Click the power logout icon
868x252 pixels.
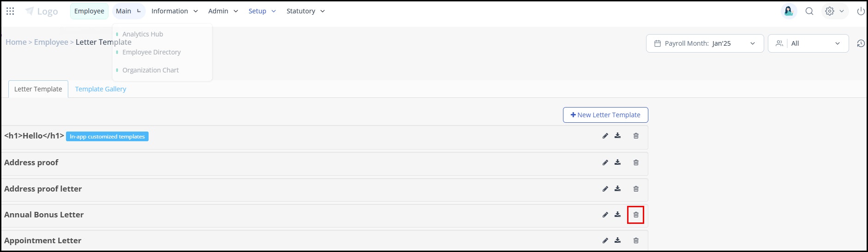pyautogui.click(x=861, y=11)
